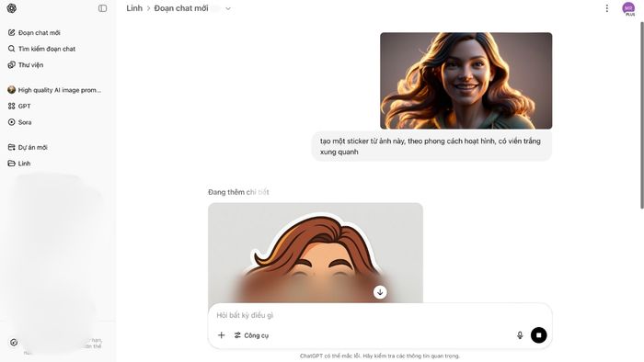Click the pencil icon beside Đoạn chat mới
This screenshot has height=362, width=644.
(x=11, y=32)
